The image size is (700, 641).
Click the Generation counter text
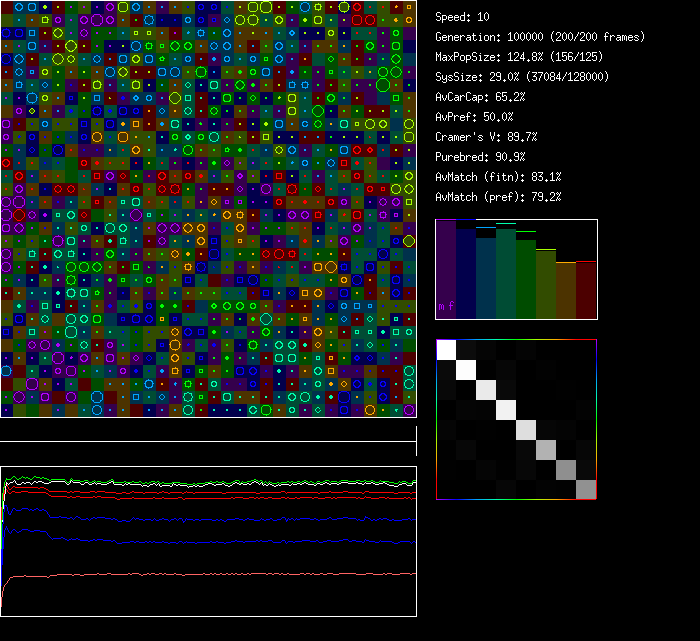(540, 37)
